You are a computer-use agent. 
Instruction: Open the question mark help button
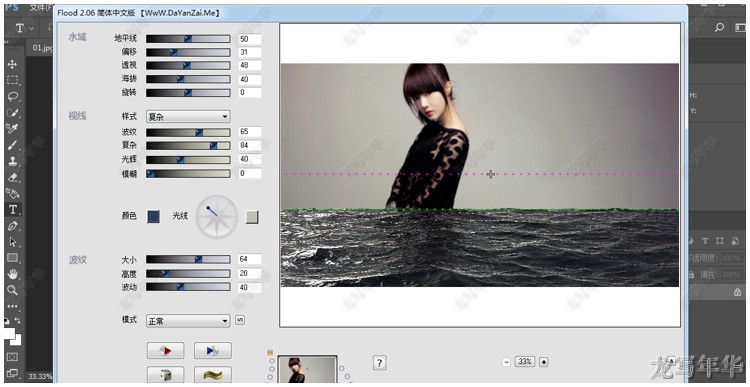tap(379, 363)
